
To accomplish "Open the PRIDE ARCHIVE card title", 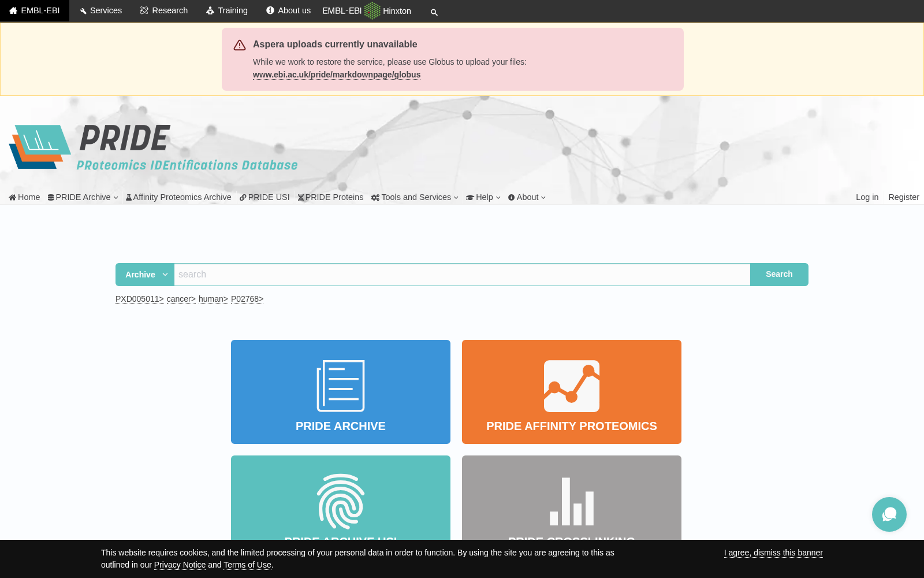I will (x=341, y=426).
